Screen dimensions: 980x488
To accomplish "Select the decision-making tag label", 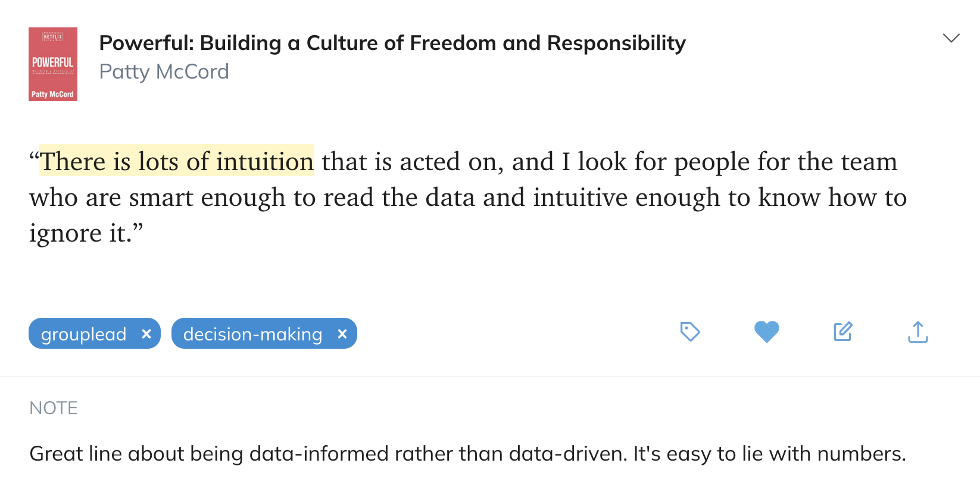I will [x=252, y=334].
